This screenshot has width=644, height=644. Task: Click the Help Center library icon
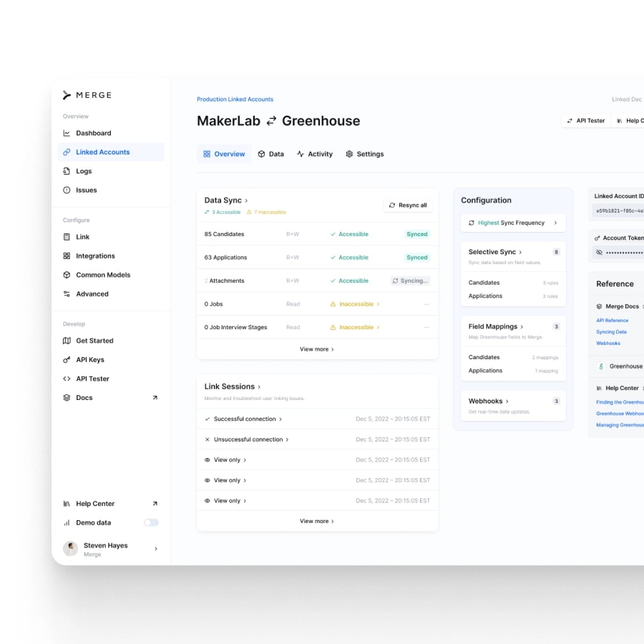click(67, 504)
